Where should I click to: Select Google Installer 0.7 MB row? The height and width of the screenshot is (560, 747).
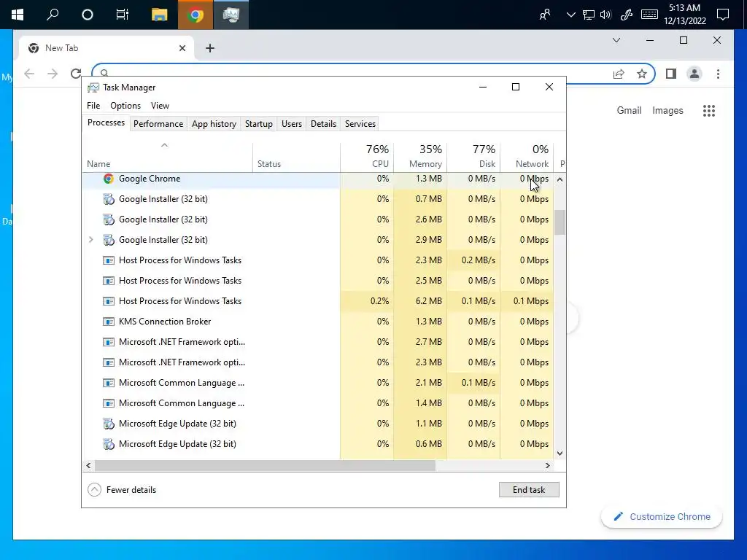(318, 199)
